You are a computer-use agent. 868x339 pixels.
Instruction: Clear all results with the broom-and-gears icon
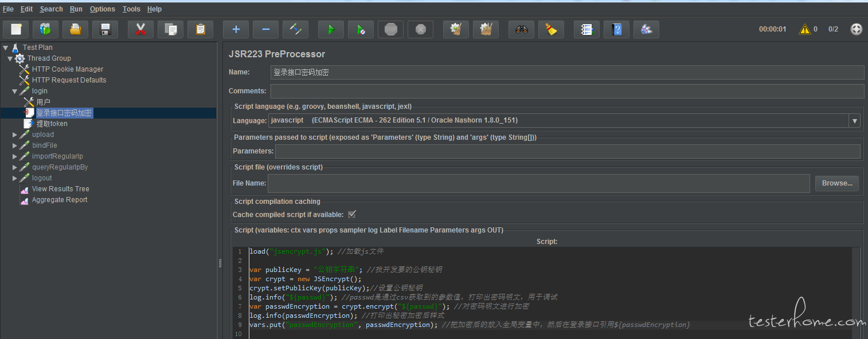tap(486, 29)
